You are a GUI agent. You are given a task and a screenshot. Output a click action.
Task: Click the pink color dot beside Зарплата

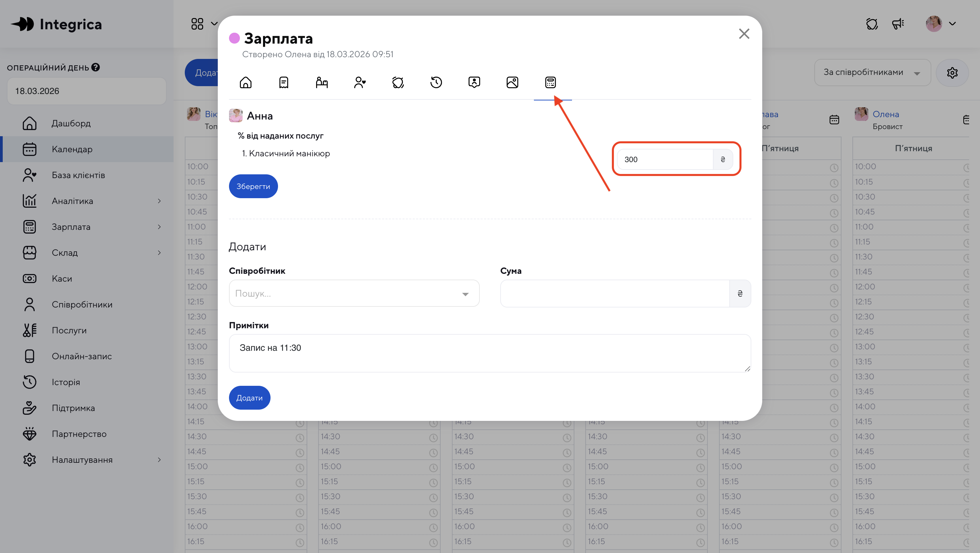[234, 38]
